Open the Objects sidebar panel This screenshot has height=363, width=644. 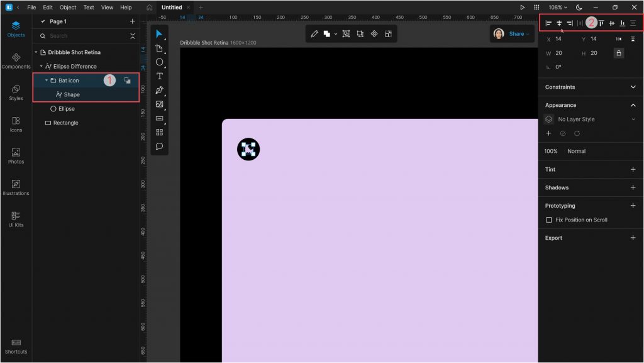pyautogui.click(x=16, y=29)
